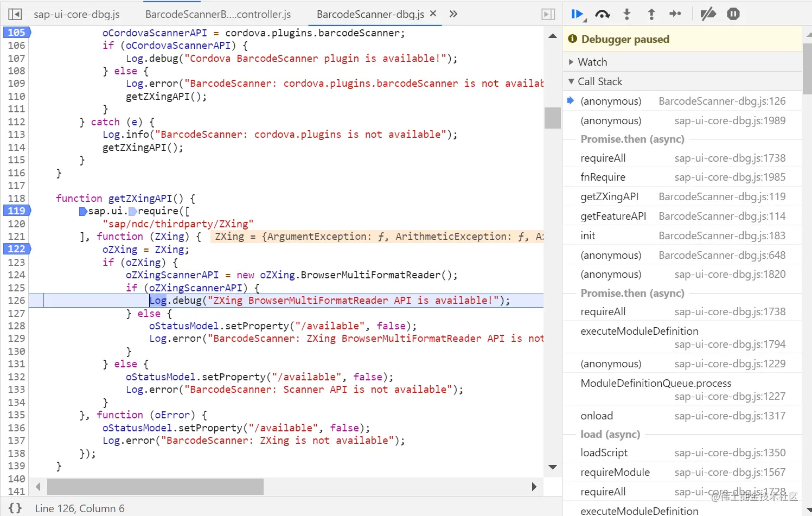The image size is (812, 516).
Task: Click the inline breakpoint marker before require
Action: (x=132, y=211)
